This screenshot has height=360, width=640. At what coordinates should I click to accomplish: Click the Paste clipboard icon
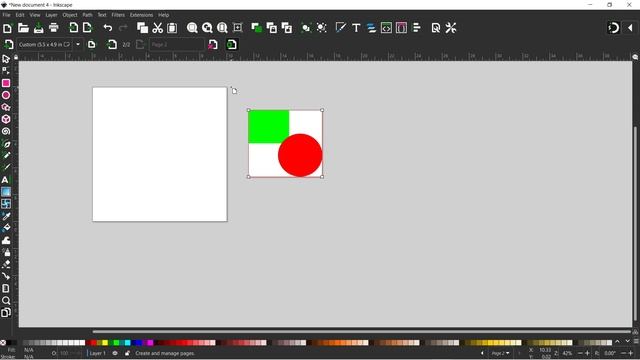(x=172, y=28)
